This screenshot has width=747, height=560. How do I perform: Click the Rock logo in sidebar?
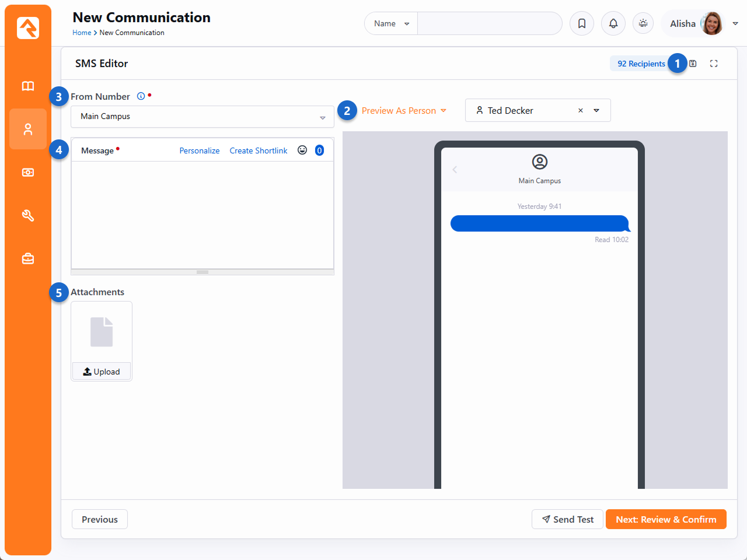(x=28, y=28)
